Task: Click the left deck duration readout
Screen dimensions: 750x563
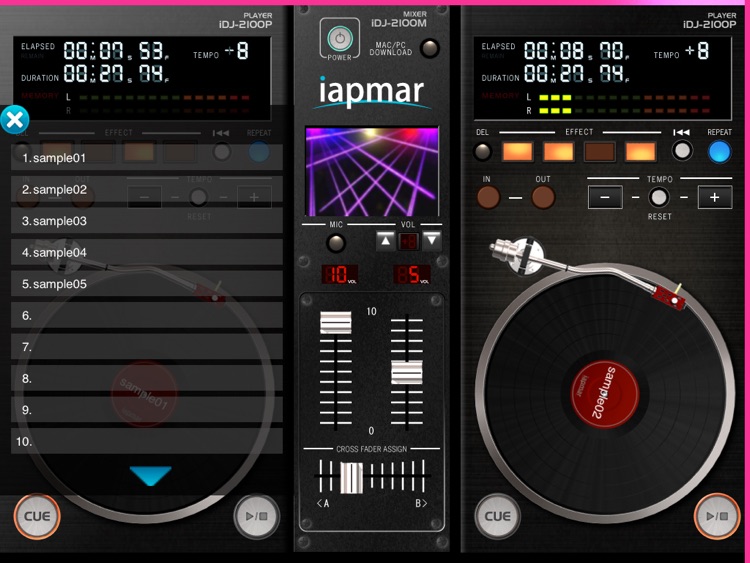Action: pyautogui.click(x=116, y=74)
